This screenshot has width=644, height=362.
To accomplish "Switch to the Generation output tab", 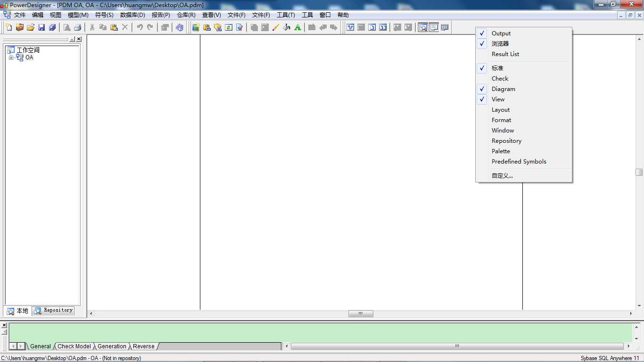I will [112, 346].
